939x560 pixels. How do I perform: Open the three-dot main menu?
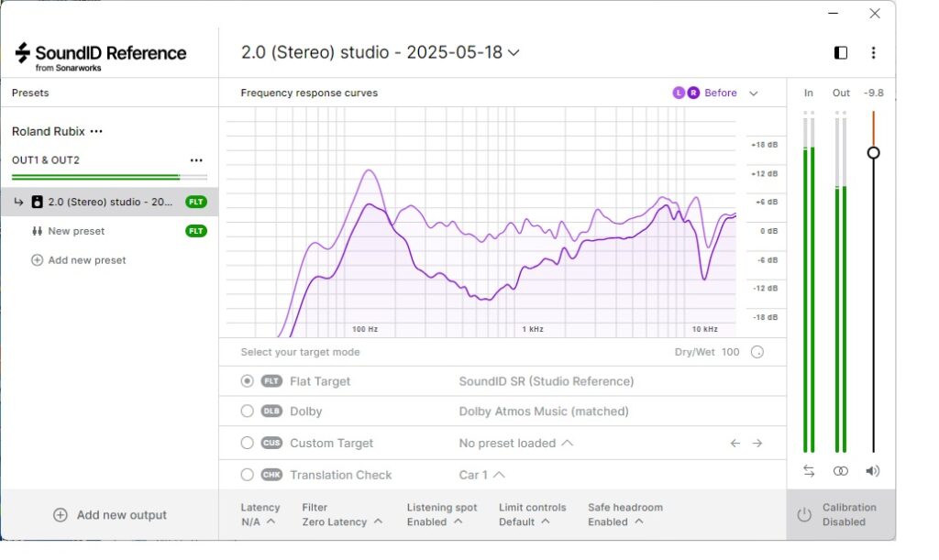873,53
